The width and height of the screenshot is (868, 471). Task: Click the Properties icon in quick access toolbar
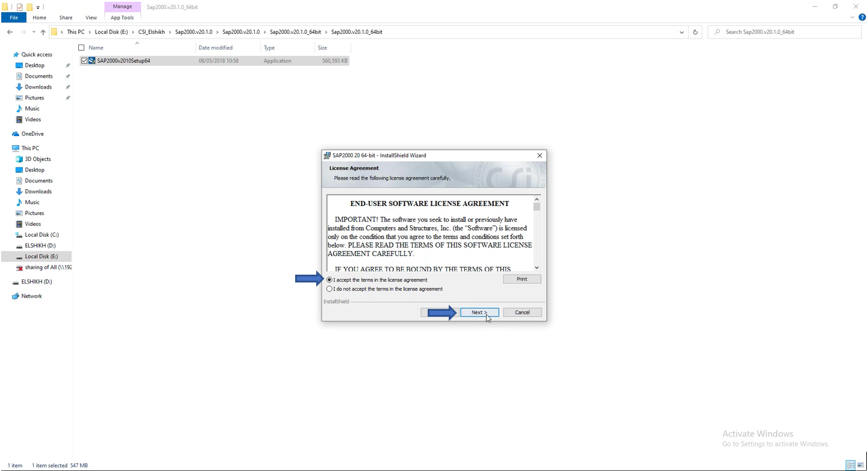[x=19, y=7]
